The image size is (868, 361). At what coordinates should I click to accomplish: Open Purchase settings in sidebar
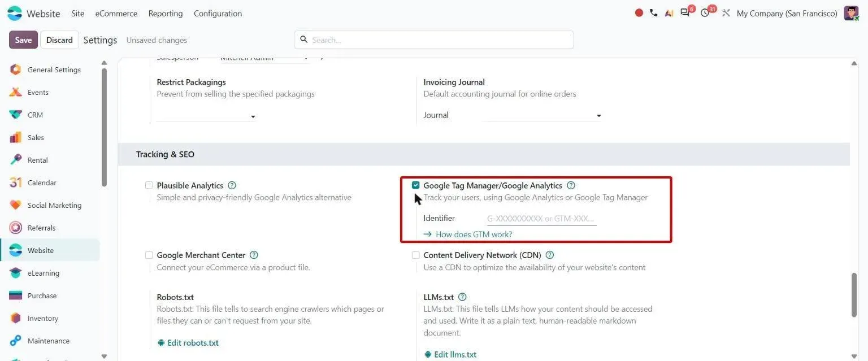(x=42, y=295)
